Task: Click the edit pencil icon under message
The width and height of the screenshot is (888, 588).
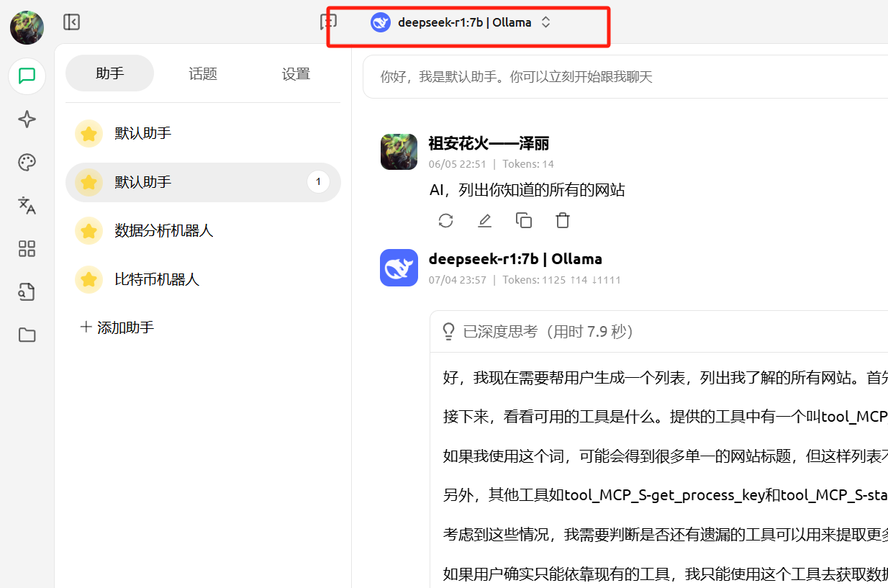Action: point(485,221)
